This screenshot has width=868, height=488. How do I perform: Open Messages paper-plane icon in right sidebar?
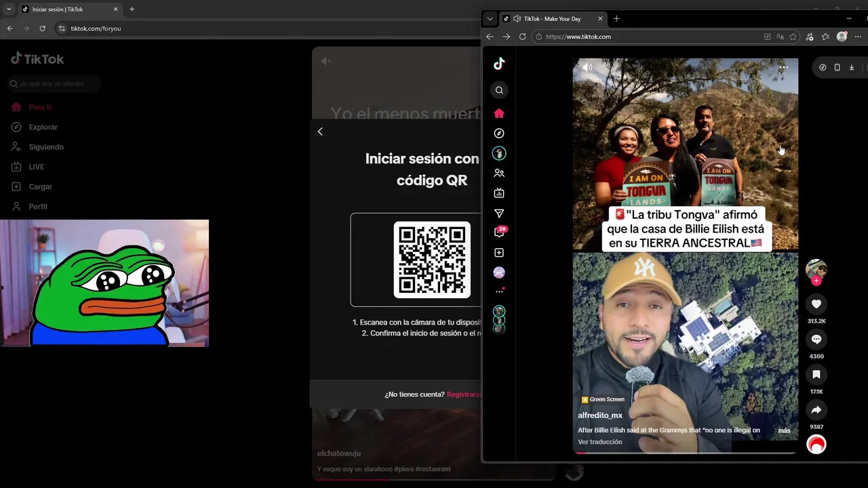(499, 213)
